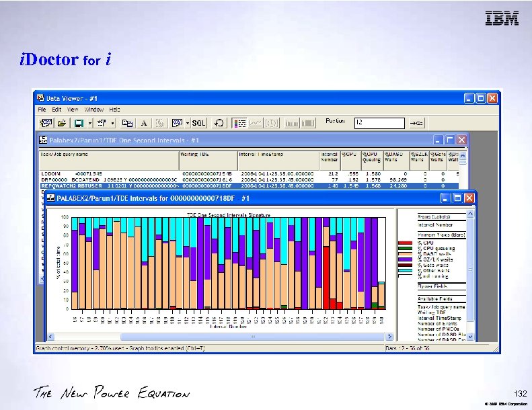Click the cyan % Other waits legend swatch
This screenshot has height=410, width=532.
405,271
